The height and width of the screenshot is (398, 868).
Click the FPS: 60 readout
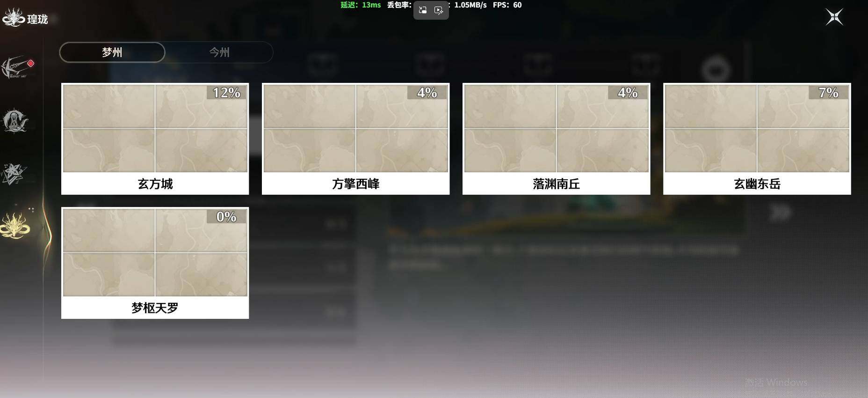[x=507, y=5]
